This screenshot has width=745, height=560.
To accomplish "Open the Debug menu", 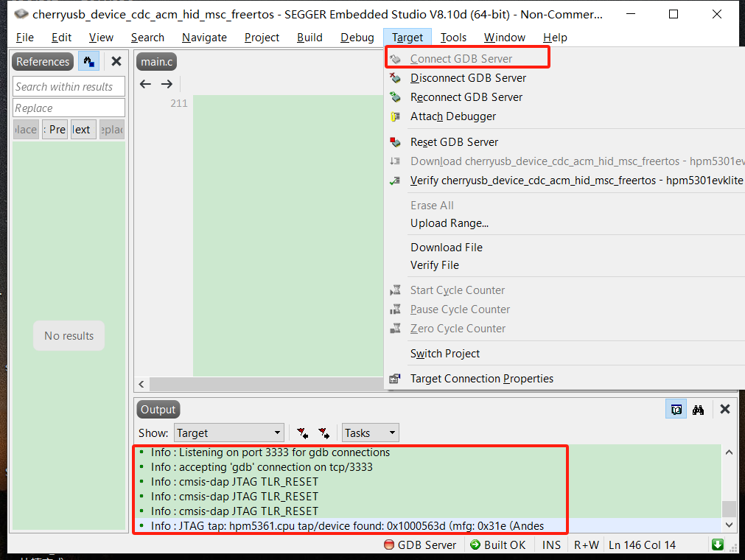I will click(357, 38).
